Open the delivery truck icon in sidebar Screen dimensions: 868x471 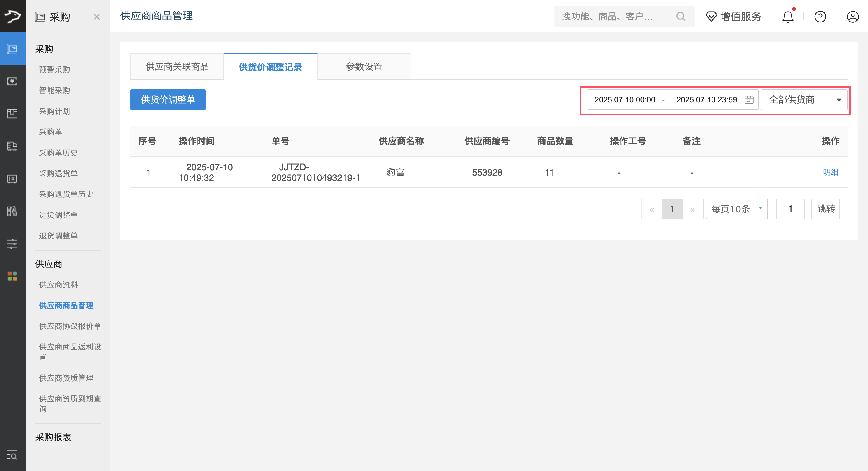(x=12, y=146)
